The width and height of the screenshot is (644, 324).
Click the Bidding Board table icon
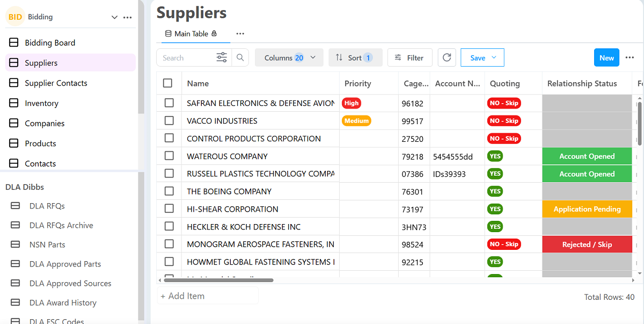click(14, 42)
